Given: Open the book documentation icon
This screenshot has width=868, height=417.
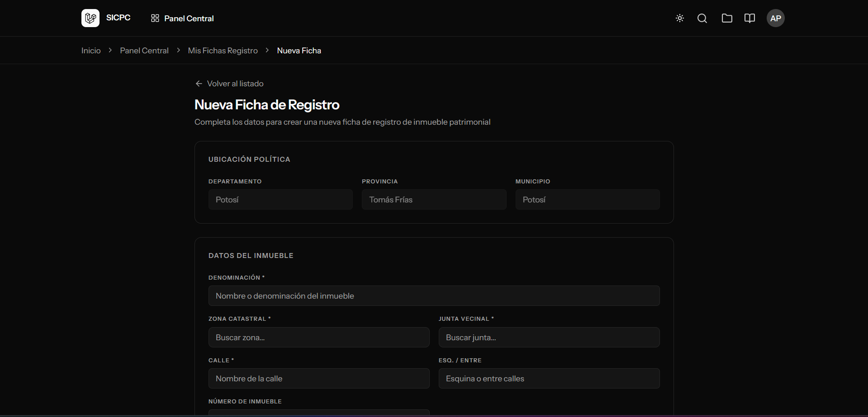Looking at the screenshot, I should 749,18.
